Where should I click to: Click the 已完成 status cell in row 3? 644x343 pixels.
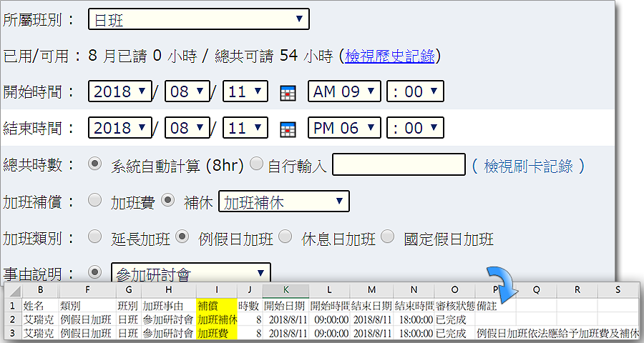454,333
